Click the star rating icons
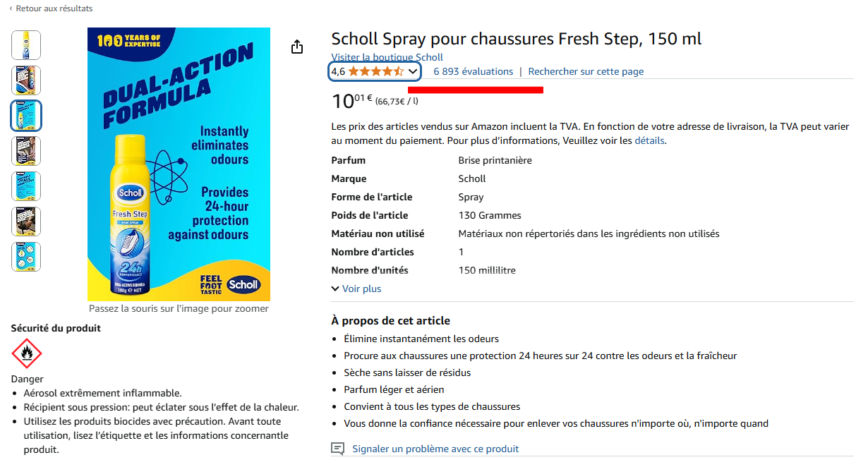868x467 pixels. (376, 71)
